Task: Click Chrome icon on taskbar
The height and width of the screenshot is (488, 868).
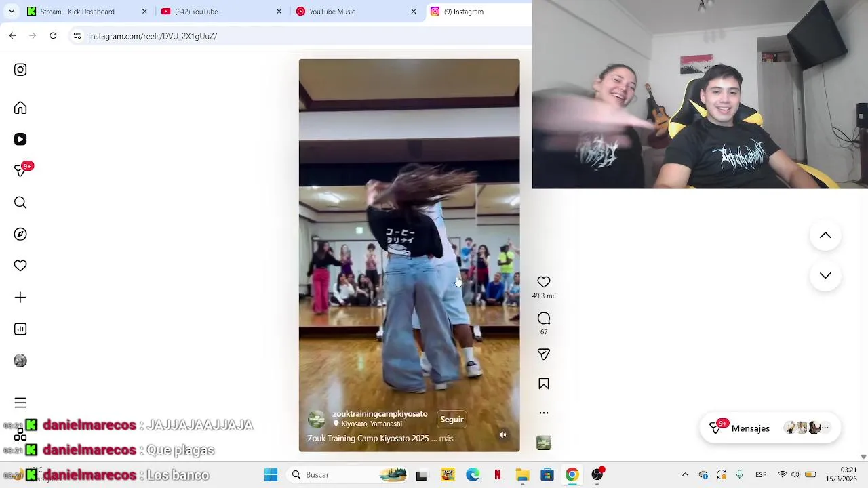Action: [572, 475]
